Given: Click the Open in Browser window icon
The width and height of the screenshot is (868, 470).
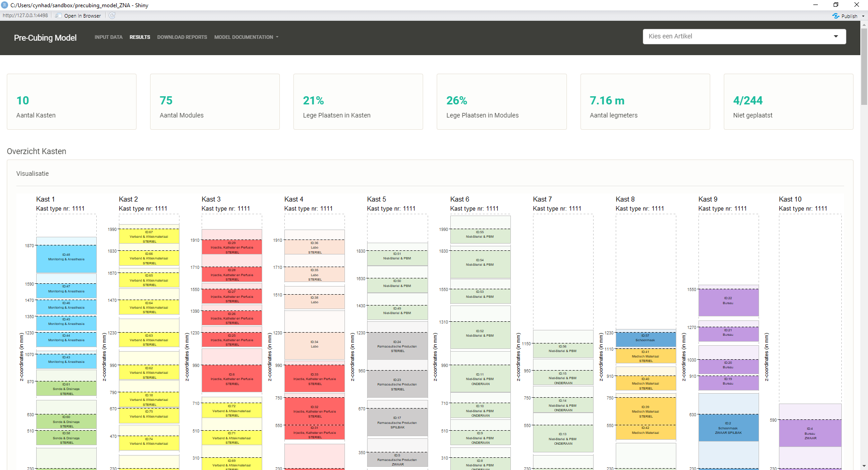Looking at the screenshot, I should [59, 15].
